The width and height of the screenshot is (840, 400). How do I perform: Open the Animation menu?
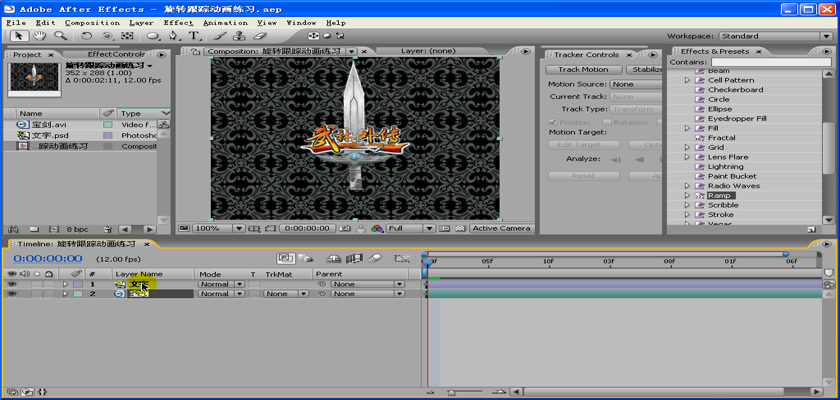(x=224, y=22)
